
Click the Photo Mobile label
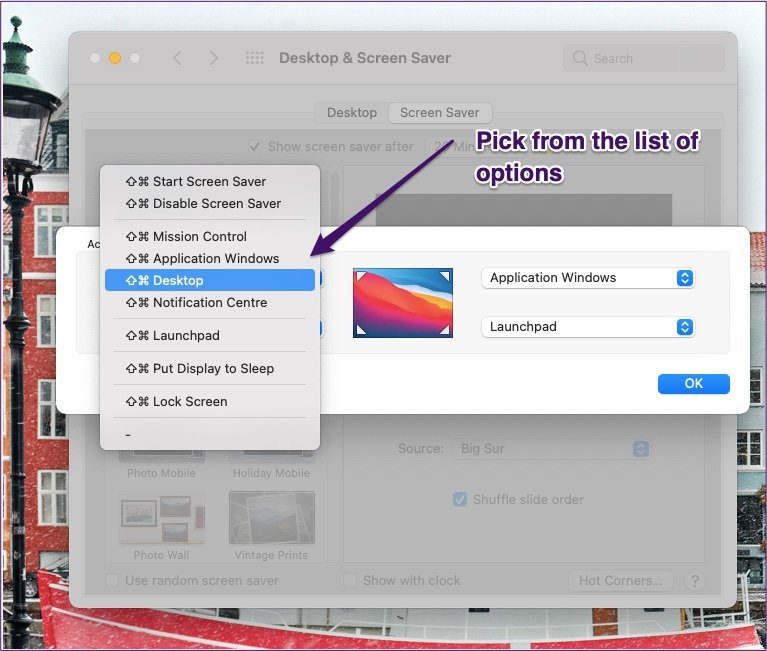click(161, 473)
